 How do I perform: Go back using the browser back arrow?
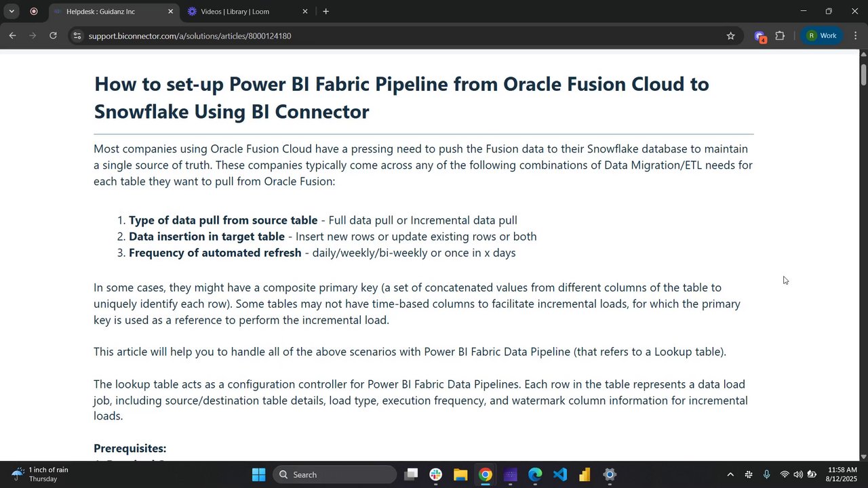click(12, 36)
